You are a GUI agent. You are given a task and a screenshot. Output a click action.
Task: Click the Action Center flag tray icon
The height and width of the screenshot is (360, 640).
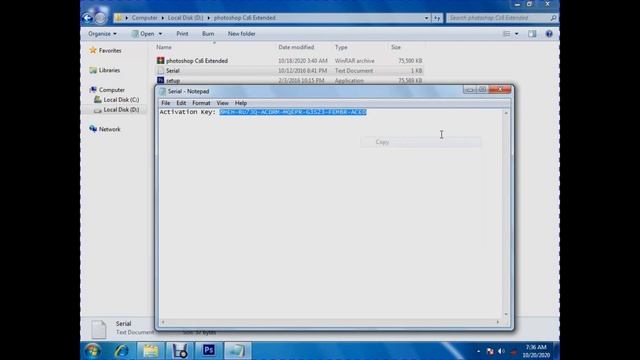pos(490,351)
